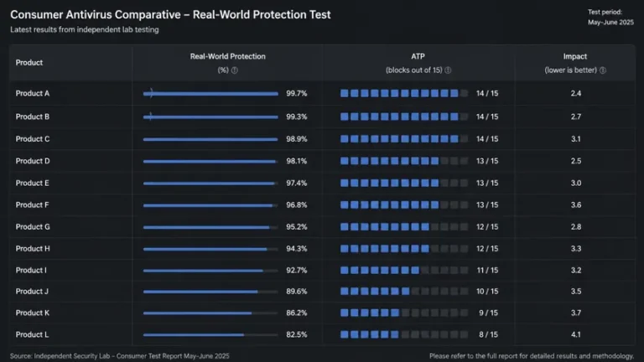Screen dimensions: 644x362
Task: Click the Test period May-June 2025 label
Action: pyautogui.click(x=610, y=18)
